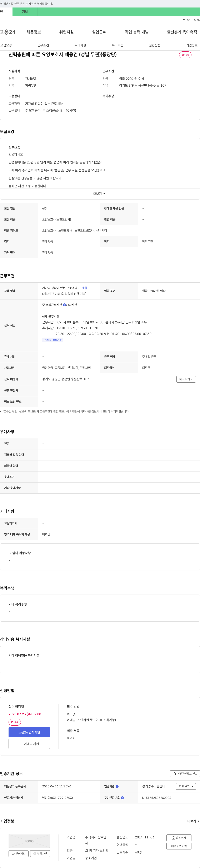Click the D-24 badge under 접수 마감일
The image size is (200, 868).
[15, 722]
